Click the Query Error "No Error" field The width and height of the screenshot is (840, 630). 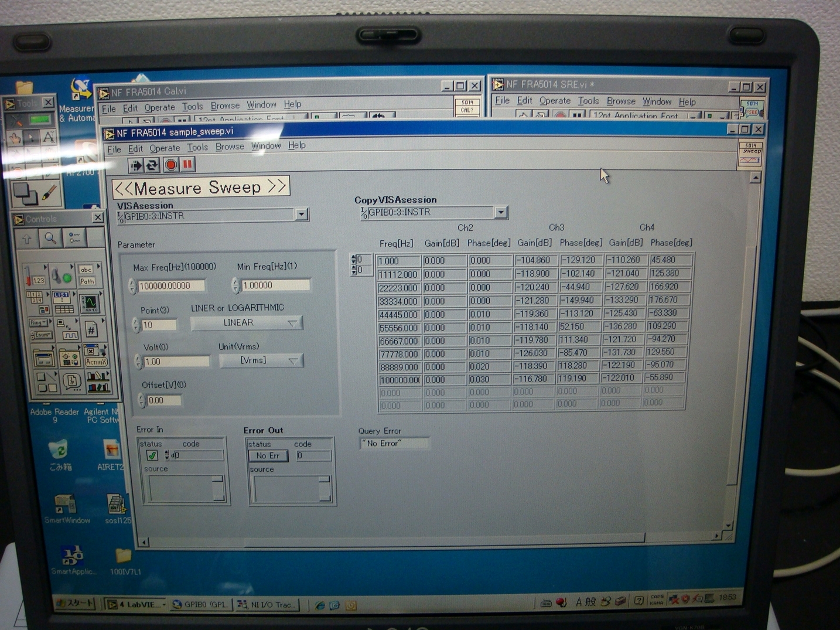click(x=394, y=444)
